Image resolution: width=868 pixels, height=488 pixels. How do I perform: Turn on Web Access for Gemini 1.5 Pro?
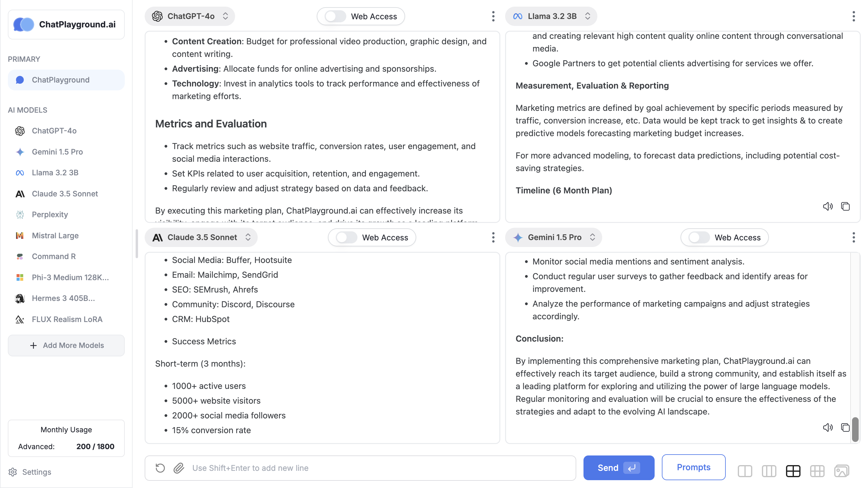tap(699, 237)
